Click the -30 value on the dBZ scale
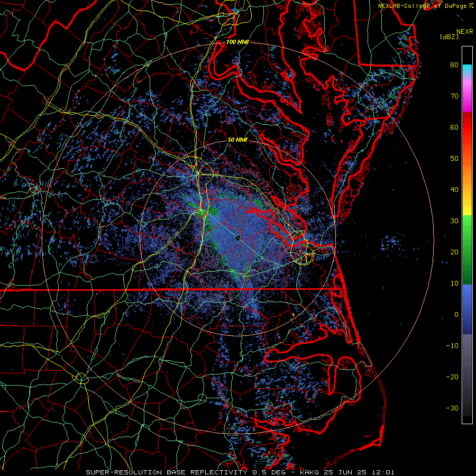This screenshot has height=476, width=476. click(452, 408)
